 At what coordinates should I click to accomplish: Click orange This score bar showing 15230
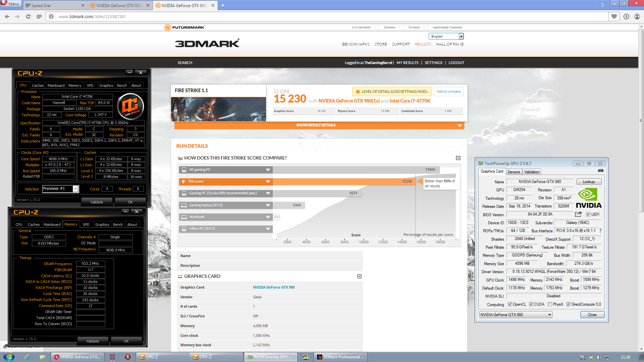(x=344, y=181)
